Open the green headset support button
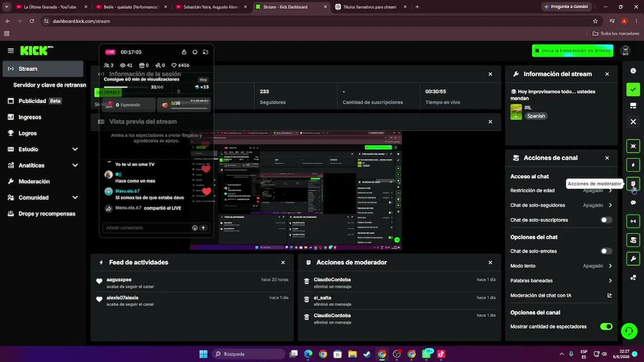Viewport: 644px width, 362px height. click(628, 331)
